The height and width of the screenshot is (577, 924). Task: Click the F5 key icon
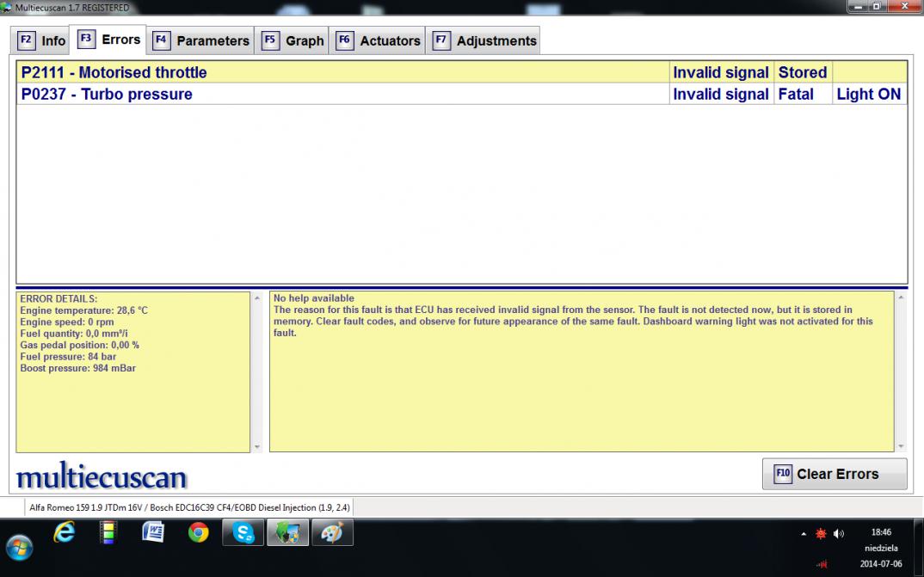[270, 40]
